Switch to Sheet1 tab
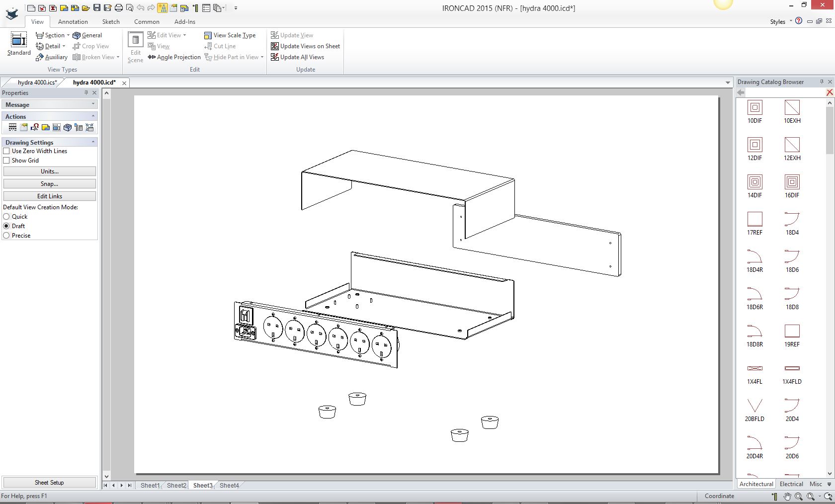The height and width of the screenshot is (504, 835). (150, 486)
